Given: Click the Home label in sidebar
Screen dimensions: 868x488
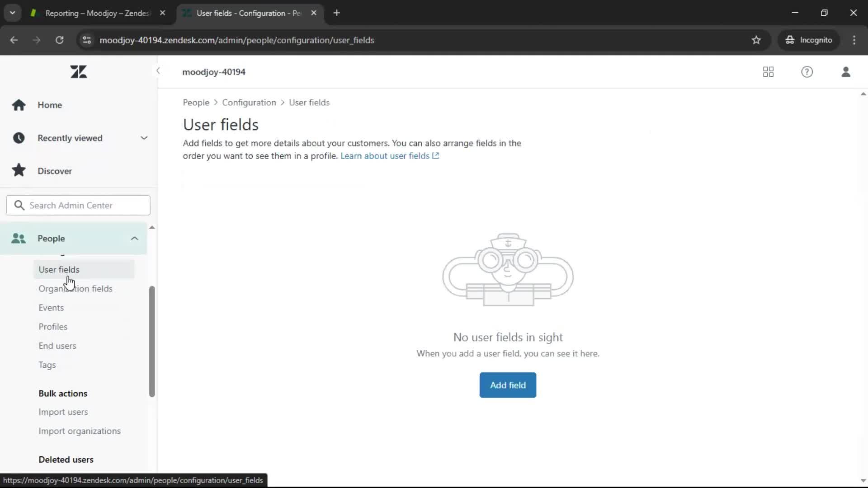Looking at the screenshot, I should (50, 105).
